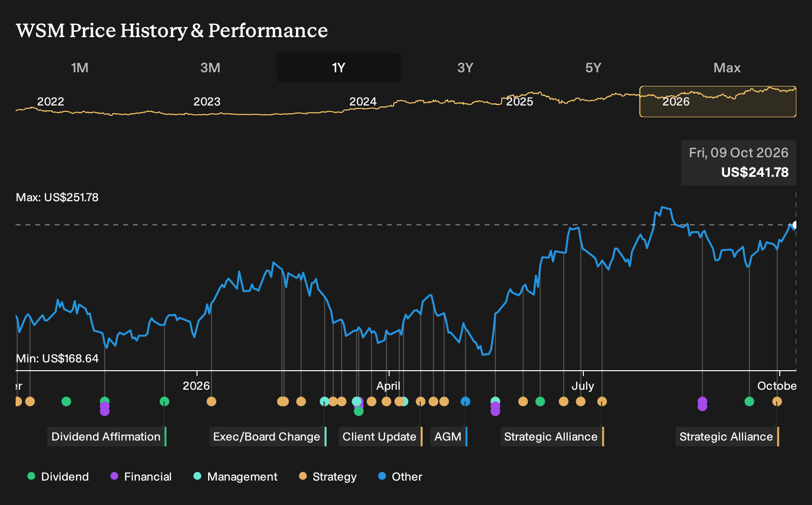Click the Max: US$251.78 label
Viewport: 812px width, 505px height.
click(x=57, y=197)
